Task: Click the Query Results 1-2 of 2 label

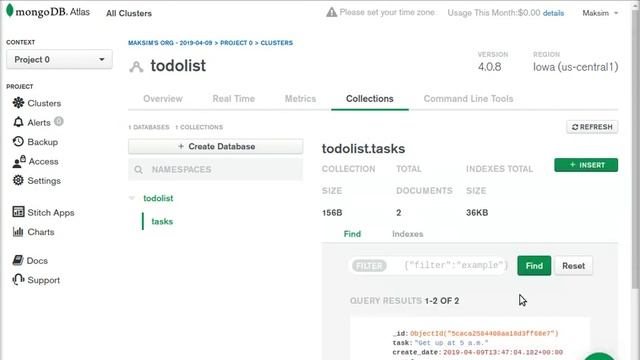Action: pyautogui.click(x=404, y=301)
